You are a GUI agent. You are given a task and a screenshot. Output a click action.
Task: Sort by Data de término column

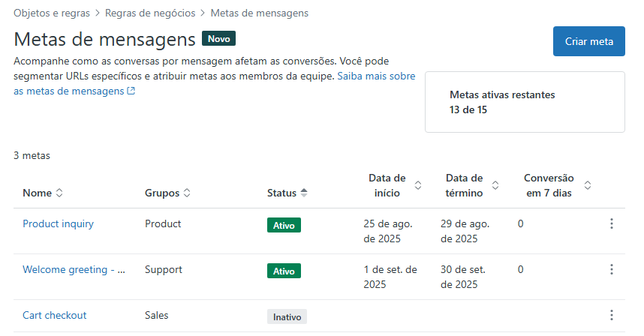pyautogui.click(x=471, y=185)
